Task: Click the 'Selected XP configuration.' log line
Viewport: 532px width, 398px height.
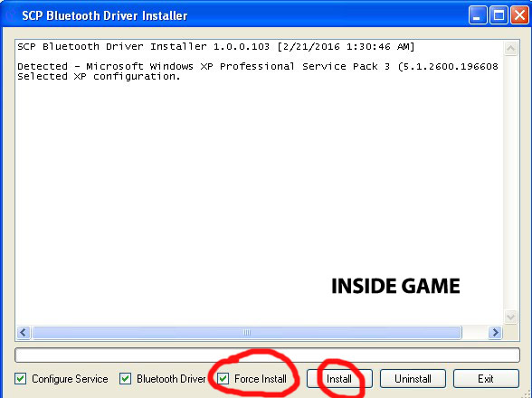Action: [99, 76]
